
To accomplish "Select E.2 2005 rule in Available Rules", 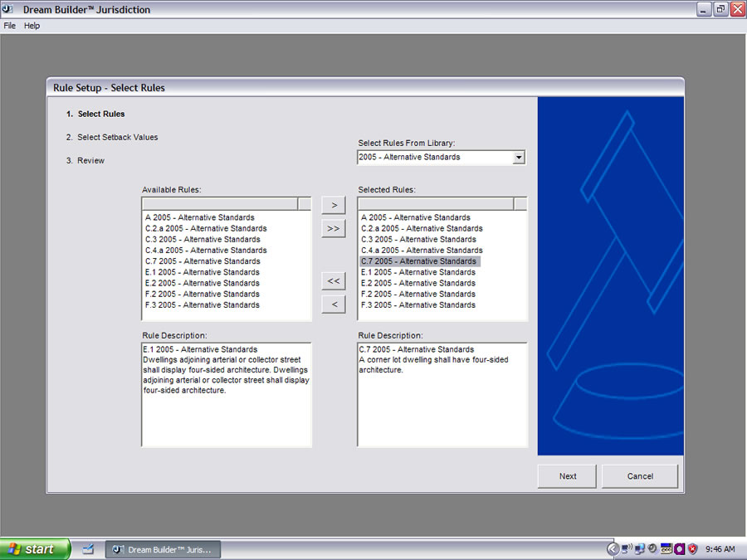I will click(202, 284).
